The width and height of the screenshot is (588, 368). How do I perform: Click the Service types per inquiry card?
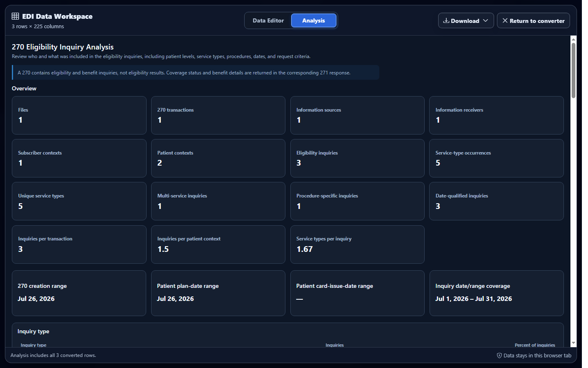[357, 245]
